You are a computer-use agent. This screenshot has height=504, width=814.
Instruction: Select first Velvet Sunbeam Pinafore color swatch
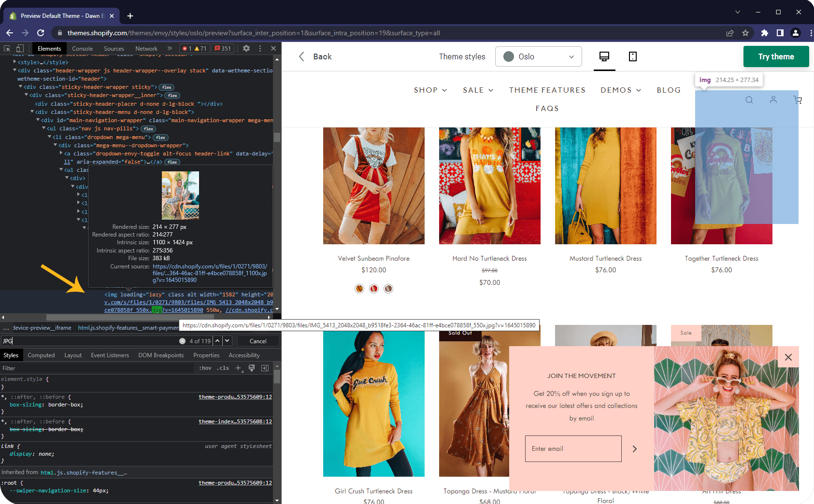point(359,289)
